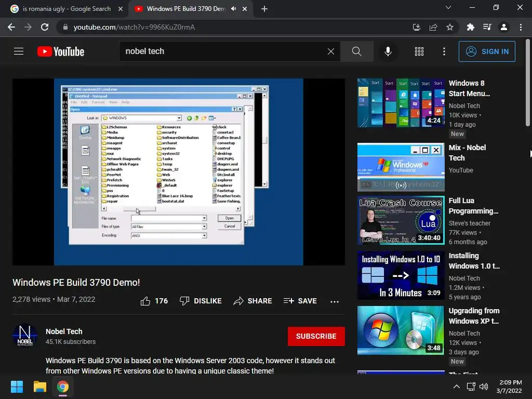The height and width of the screenshot is (399, 532).
Task: Click 'Windows 8 Start Menu...' title
Action: [x=469, y=88]
